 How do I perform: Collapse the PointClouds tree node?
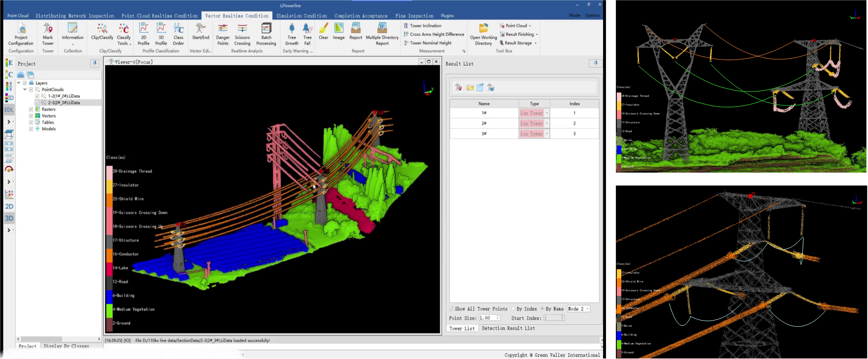(25, 89)
